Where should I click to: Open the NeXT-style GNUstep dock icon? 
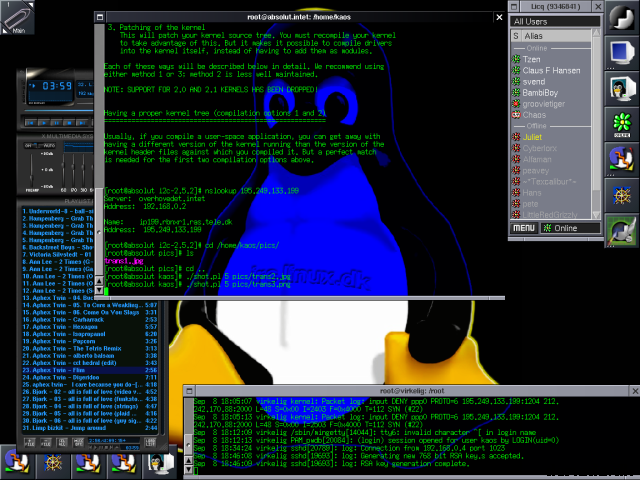pyautogui.click(x=622, y=17)
